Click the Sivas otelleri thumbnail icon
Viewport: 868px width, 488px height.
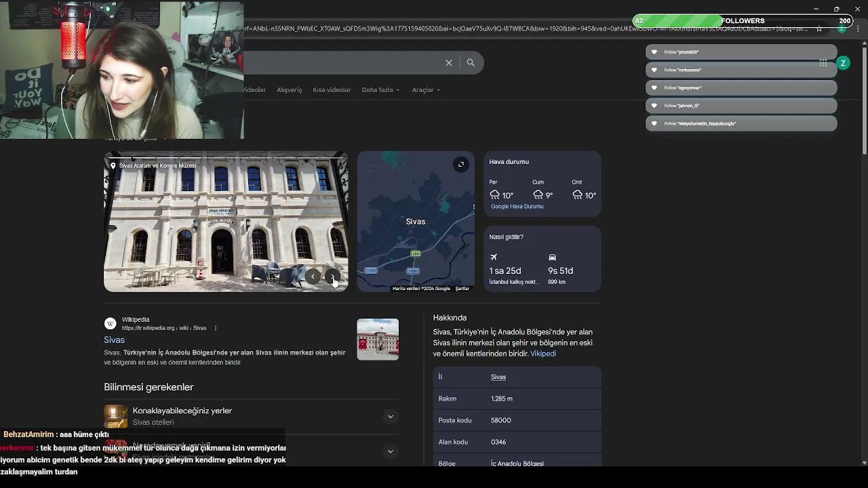point(115,416)
